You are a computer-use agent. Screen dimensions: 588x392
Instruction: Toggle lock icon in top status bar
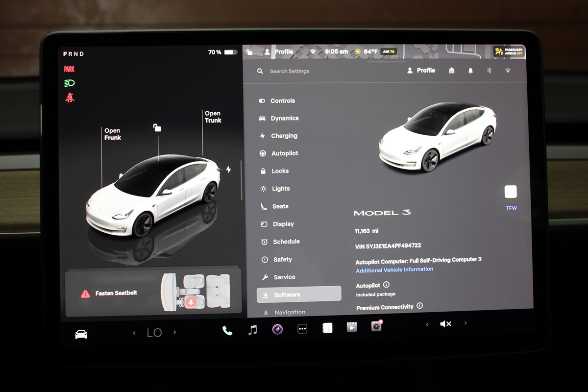coord(250,51)
